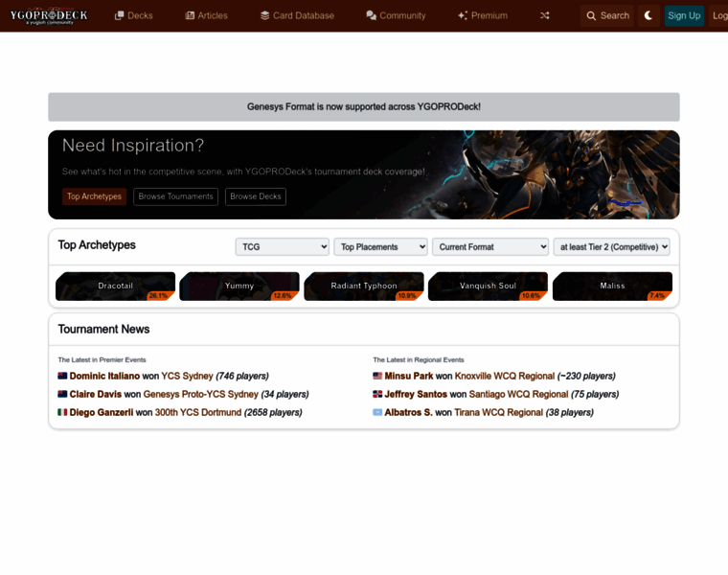Click the Jeffrey Santos player name
Viewport: 728px width, 575px height.
[x=416, y=394]
